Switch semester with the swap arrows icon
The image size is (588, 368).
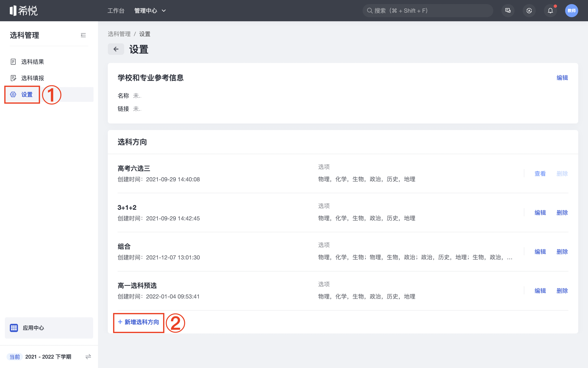click(88, 357)
